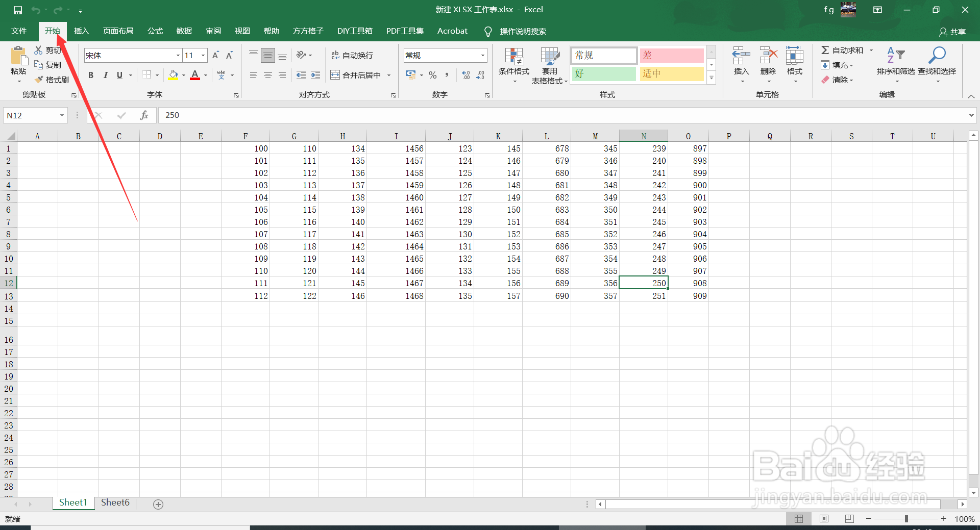980x530 pixels.
Task: Open the font name dropdown 宋体
Action: (x=178, y=55)
